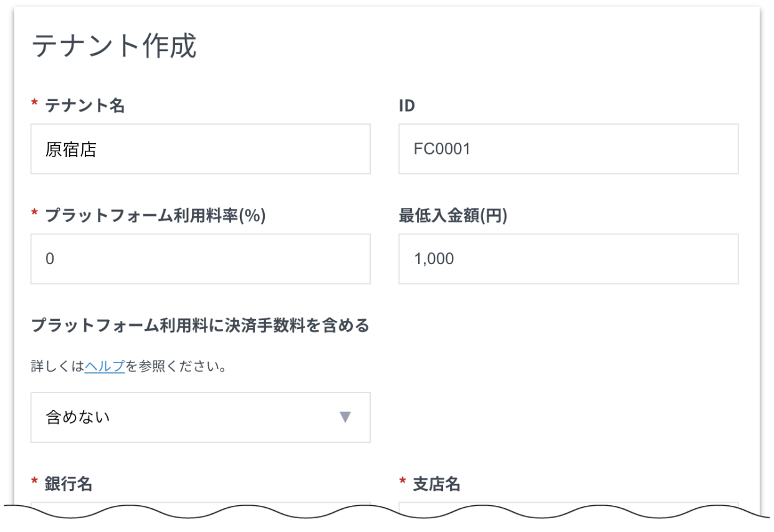
Task: Click the 最低入金額(円) field showing 1,000
Action: coord(568,259)
